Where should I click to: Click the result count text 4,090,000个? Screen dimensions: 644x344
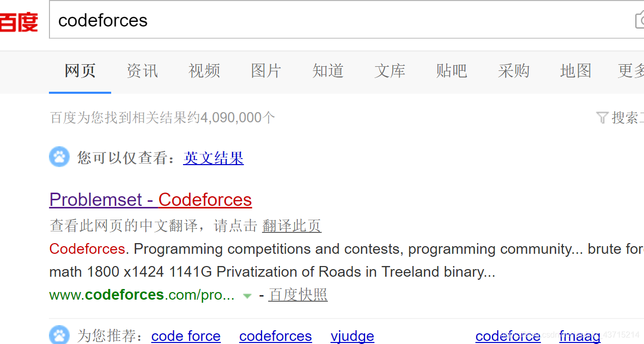238,118
